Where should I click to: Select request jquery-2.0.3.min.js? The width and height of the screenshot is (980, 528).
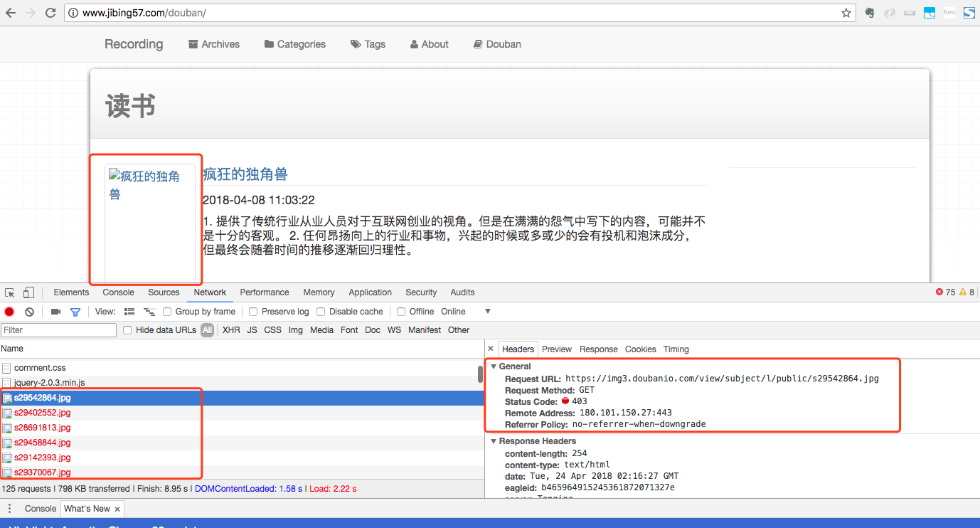(242, 383)
